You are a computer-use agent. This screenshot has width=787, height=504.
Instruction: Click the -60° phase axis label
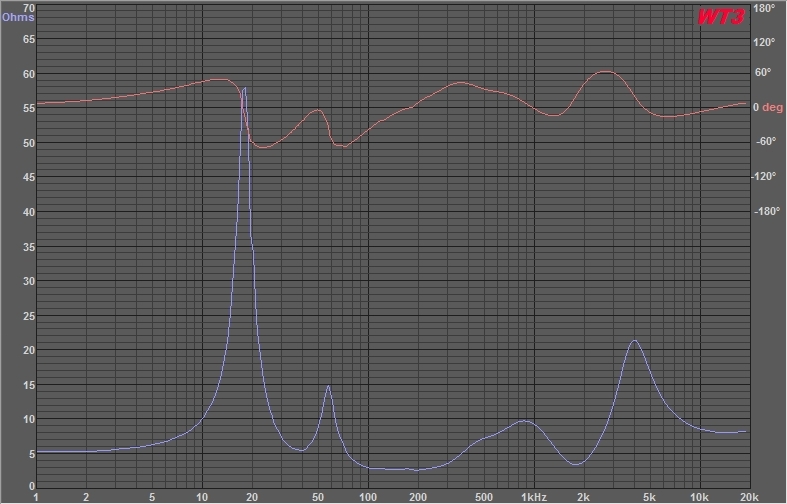click(765, 141)
